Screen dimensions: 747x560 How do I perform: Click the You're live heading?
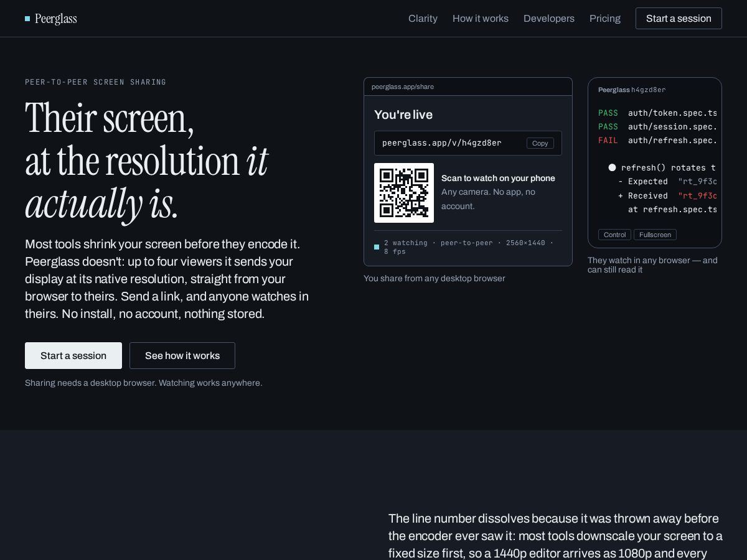tap(403, 114)
